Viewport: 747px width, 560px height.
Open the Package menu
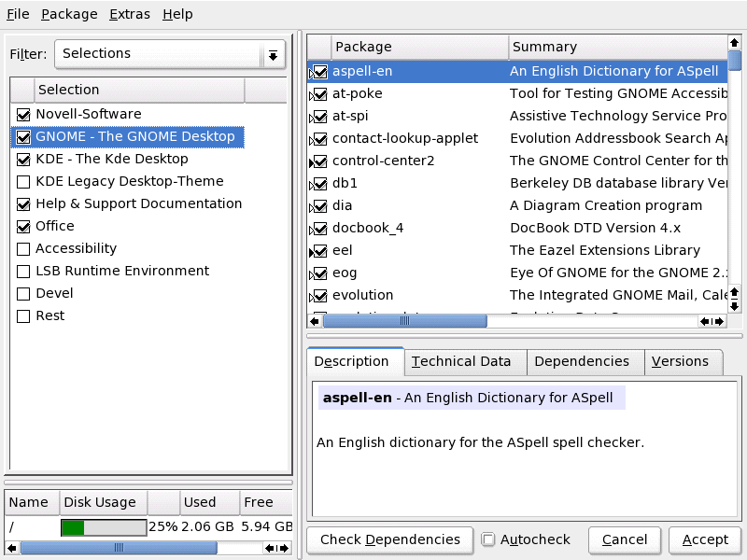tap(69, 14)
